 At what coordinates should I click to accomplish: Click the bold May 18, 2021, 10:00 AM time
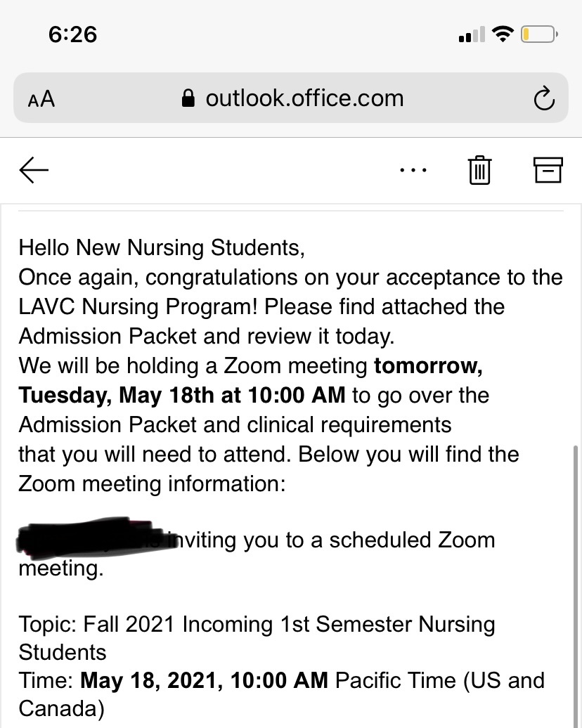point(204,680)
